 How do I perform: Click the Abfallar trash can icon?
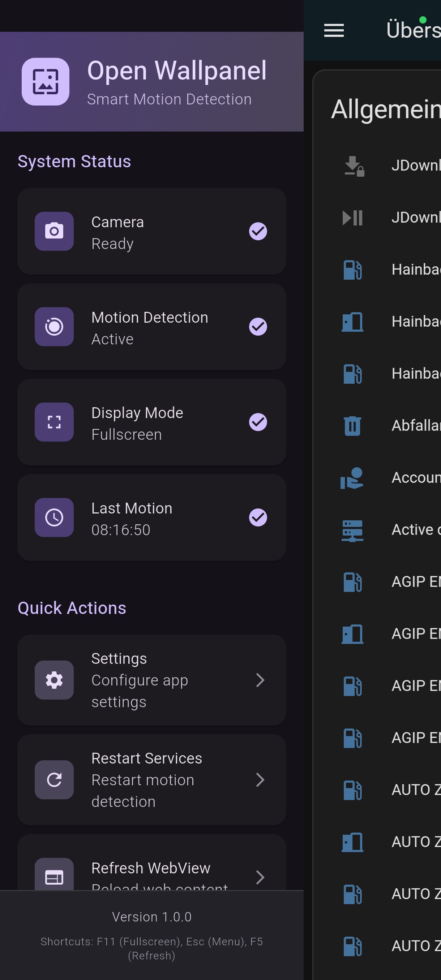click(x=352, y=426)
